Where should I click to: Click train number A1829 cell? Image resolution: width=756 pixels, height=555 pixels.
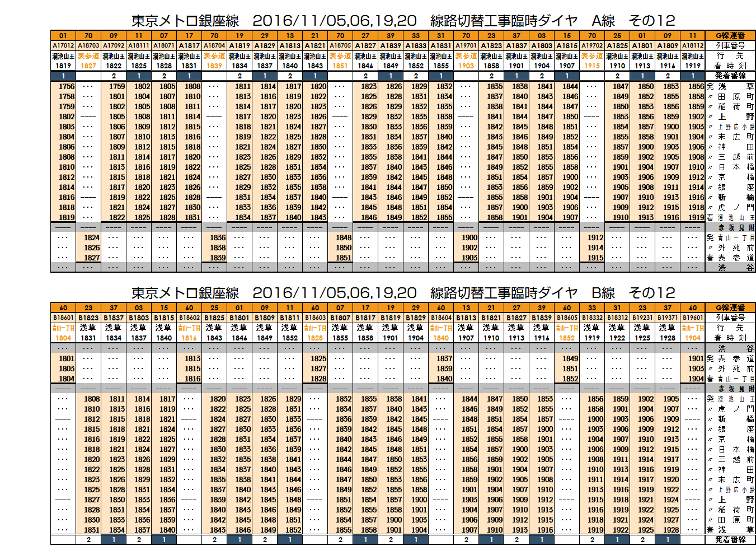pyautogui.click(x=265, y=45)
